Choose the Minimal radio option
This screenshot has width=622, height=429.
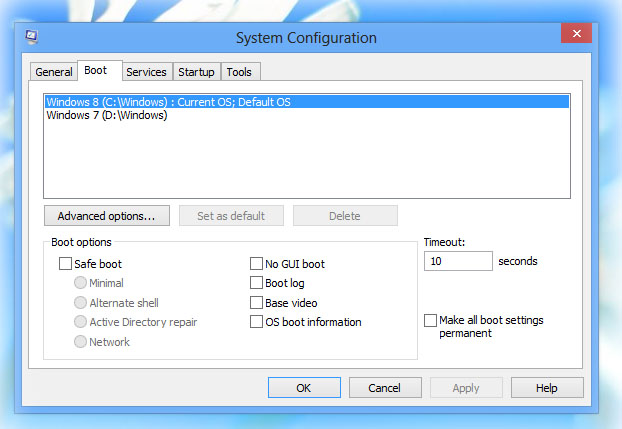coord(80,283)
